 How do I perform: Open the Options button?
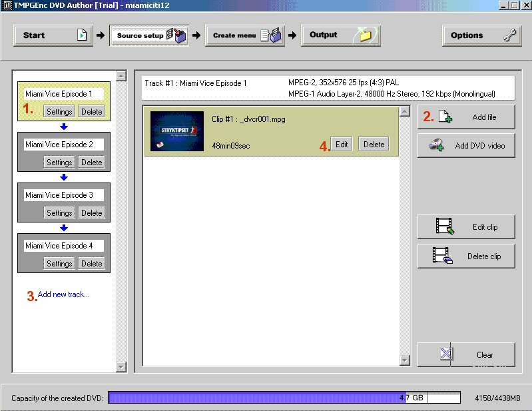[482, 35]
